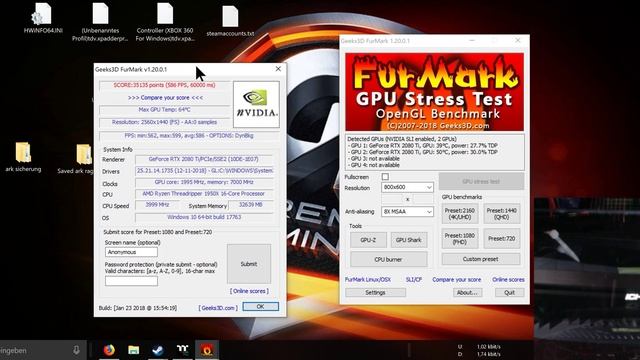This screenshot has height=360, width=640.
Task: Select the Controller XBOX 360 desktop file
Action: (x=165, y=22)
